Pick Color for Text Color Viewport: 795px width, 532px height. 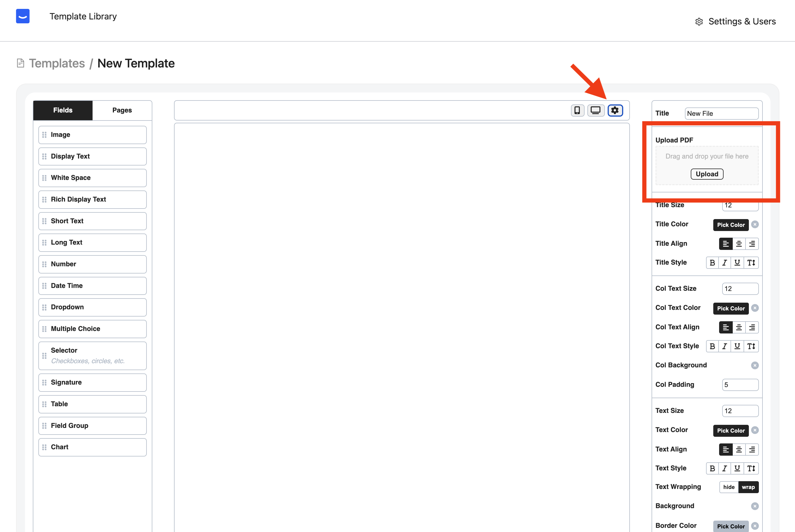point(731,431)
